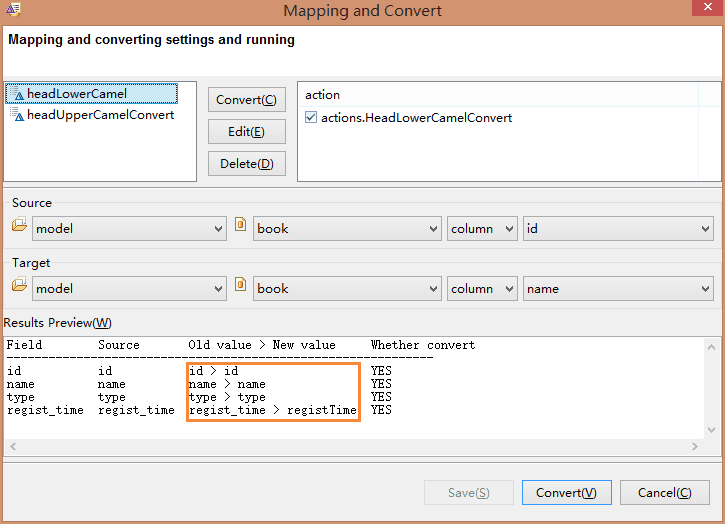Click the headLowerCamel item icon

(x=17, y=93)
